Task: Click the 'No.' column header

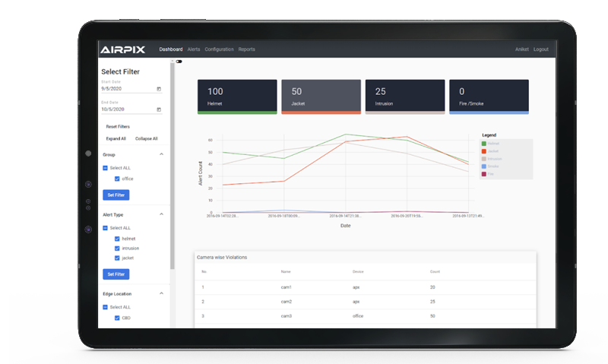Action: click(x=204, y=272)
